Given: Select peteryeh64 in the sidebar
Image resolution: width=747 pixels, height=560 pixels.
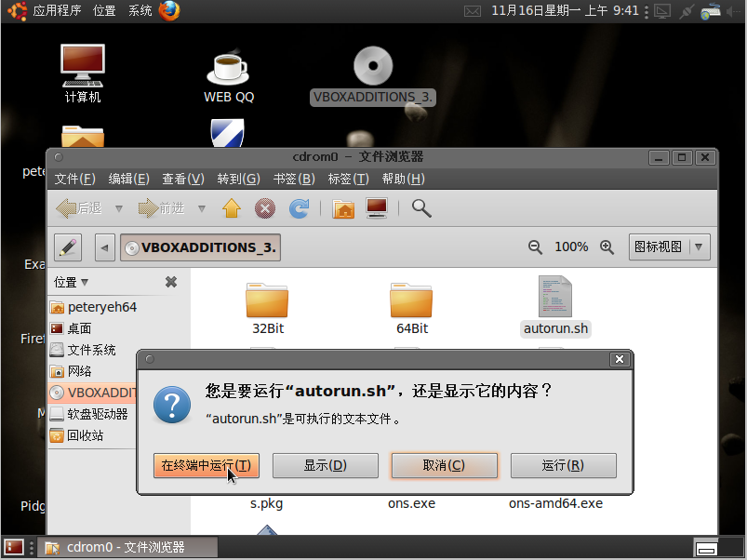Looking at the screenshot, I should pyautogui.click(x=93, y=307).
